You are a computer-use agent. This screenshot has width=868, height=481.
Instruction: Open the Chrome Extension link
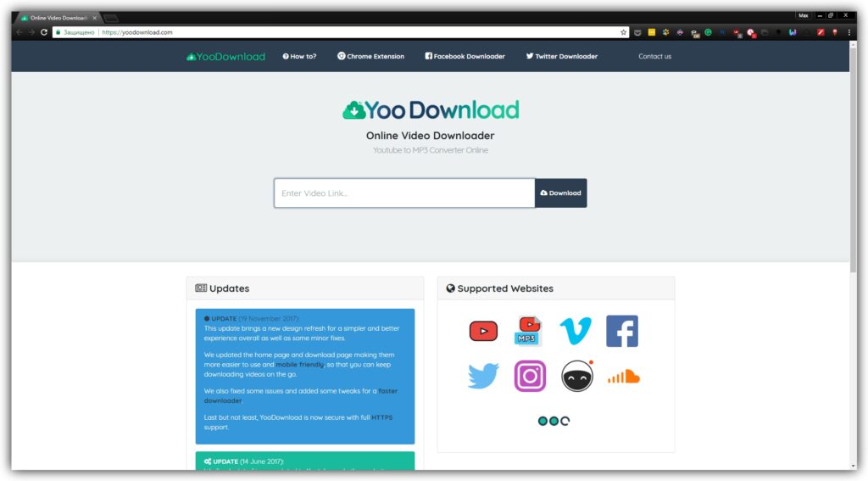pyautogui.click(x=371, y=57)
